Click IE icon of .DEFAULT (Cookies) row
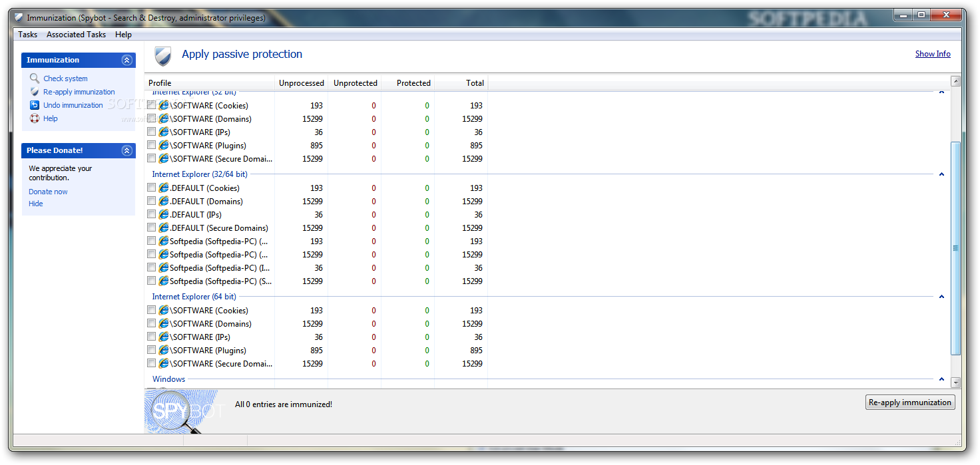 pos(164,188)
